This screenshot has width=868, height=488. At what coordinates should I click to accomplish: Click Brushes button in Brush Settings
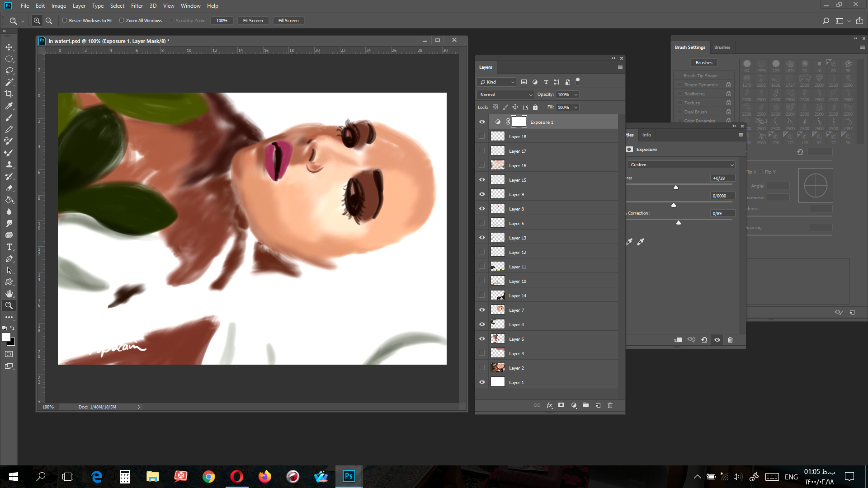coord(704,63)
